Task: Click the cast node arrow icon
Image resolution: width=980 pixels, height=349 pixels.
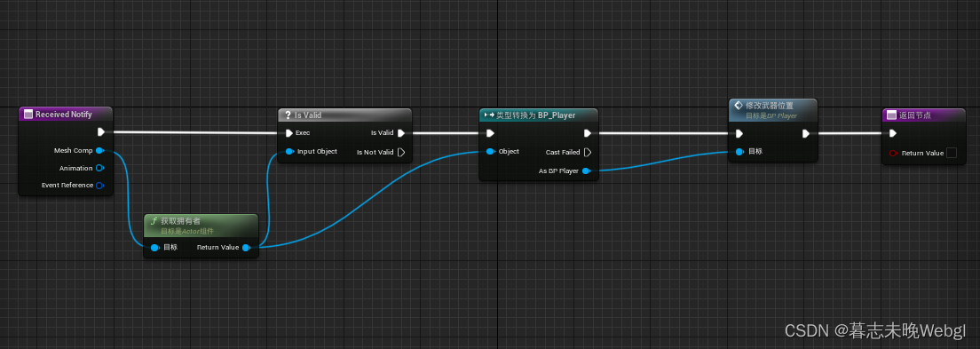Action: (489, 115)
